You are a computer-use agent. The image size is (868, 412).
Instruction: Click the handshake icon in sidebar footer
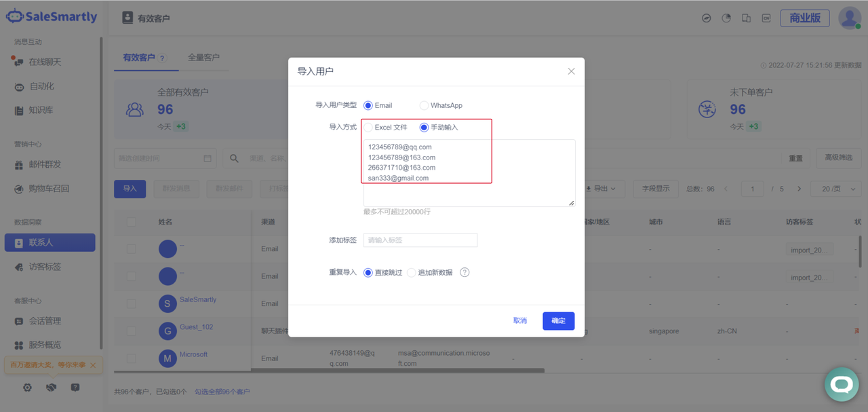(x=51, y=388)
